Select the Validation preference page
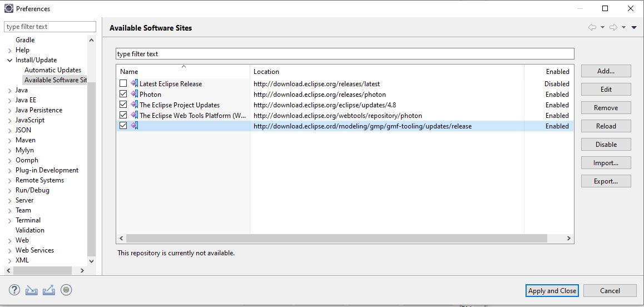This screenshot has width=644, height=307. [x=30, y=230]
